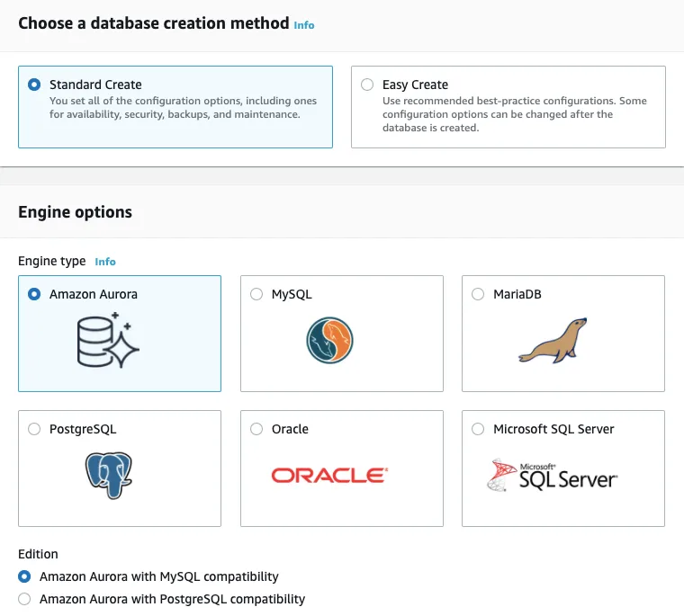Click the 'Amazon Aurora' label text
Screen dimensions: 684x616
(94, 294)
